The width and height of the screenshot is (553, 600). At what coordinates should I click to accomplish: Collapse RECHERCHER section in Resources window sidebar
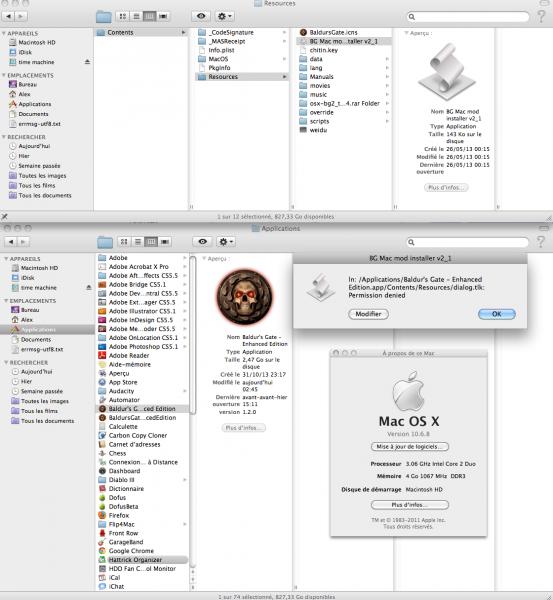pyautogui.click(x=4, y=137)
